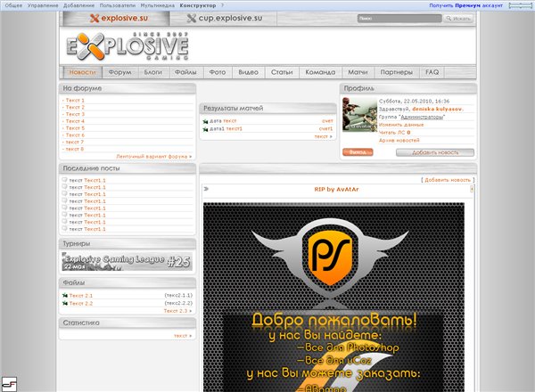Viewport: 535px width, 392px height.
Task: Go to the Файлы navigation tab
Action: click(x=185, y=72)
